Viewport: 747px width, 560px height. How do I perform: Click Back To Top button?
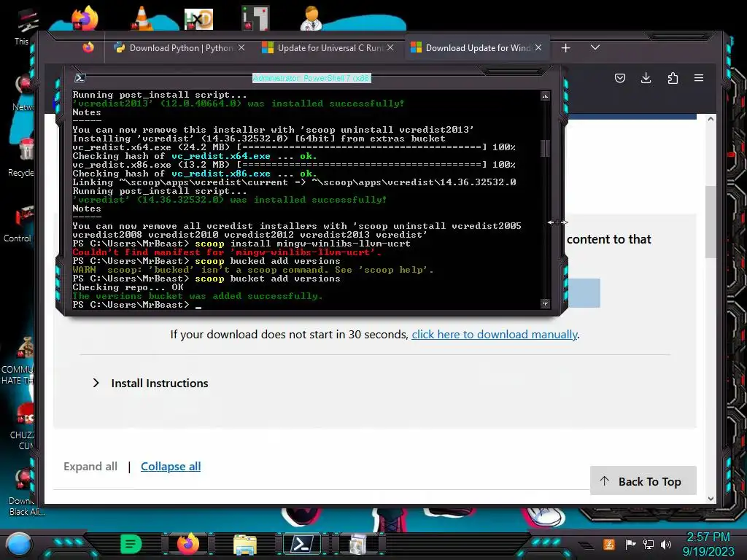[x=643, y=481]
